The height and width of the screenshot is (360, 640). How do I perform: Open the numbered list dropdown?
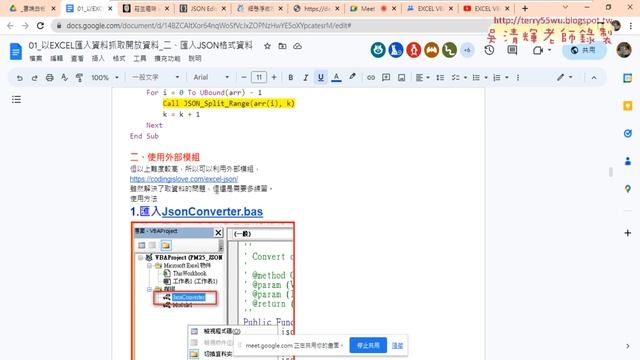pyautogui.click(x=500, y=77)
